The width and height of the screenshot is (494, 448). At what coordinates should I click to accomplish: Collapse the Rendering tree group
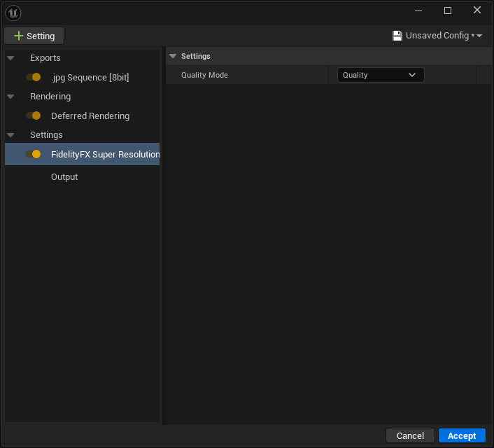10,97
